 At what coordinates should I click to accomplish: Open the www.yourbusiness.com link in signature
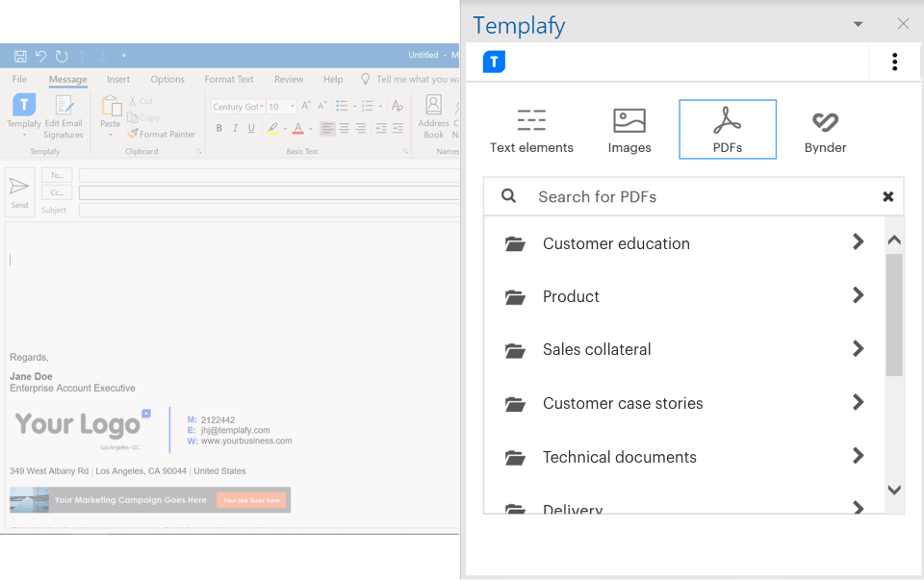point(246,441)
